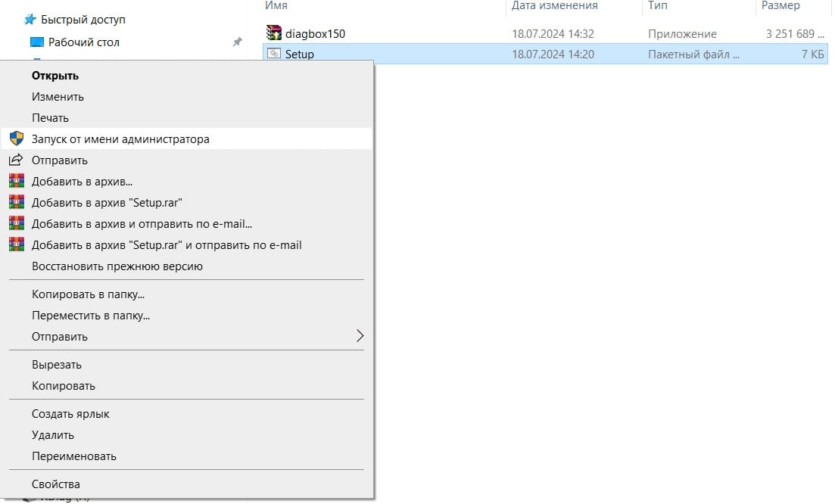Click WinRAR icon next to Добавить в архив "Setup.rar"
This screenshot has height=504, width=835.
click(17, 203)
